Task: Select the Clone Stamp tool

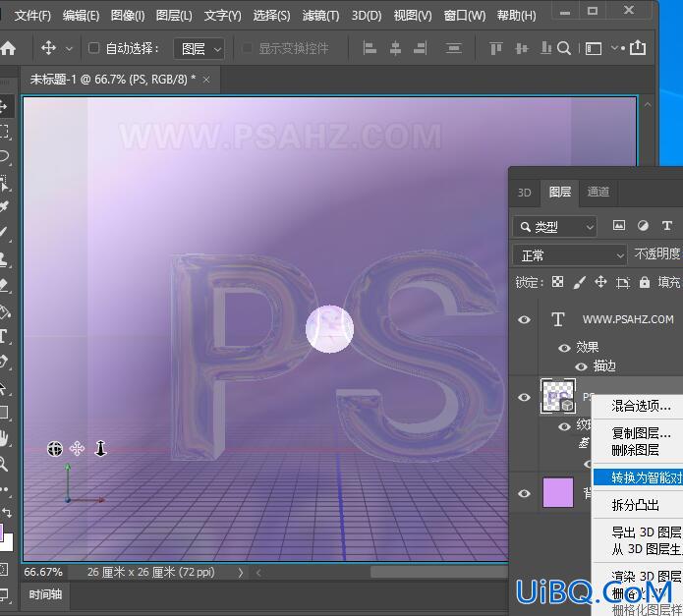Action: 4,259
